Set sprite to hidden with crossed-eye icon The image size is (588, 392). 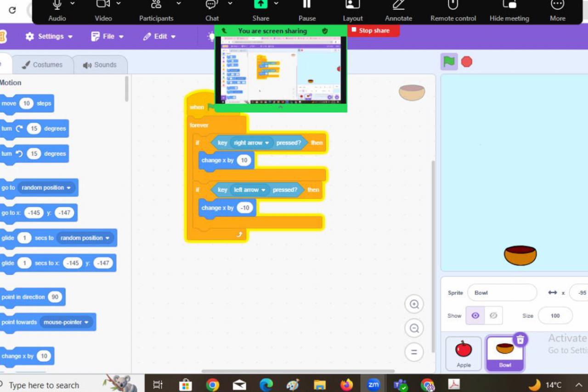pos(493,316)
